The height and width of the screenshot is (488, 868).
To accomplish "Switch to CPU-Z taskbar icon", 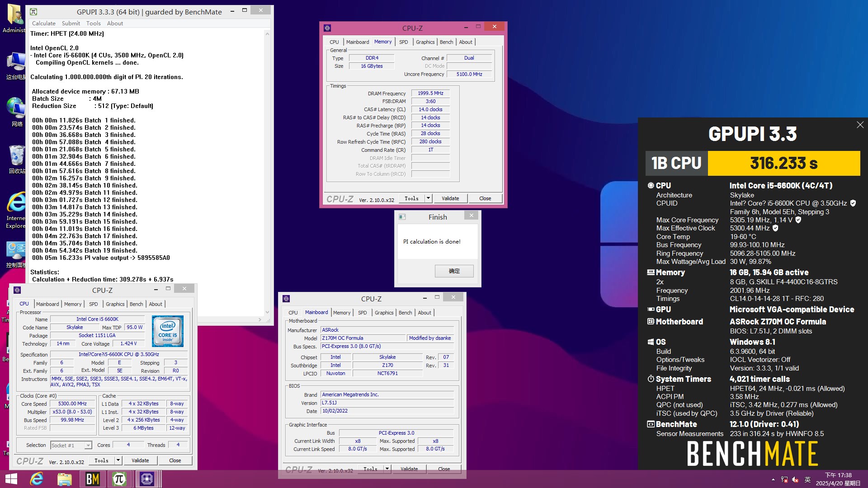I will [x=147, y=479].
